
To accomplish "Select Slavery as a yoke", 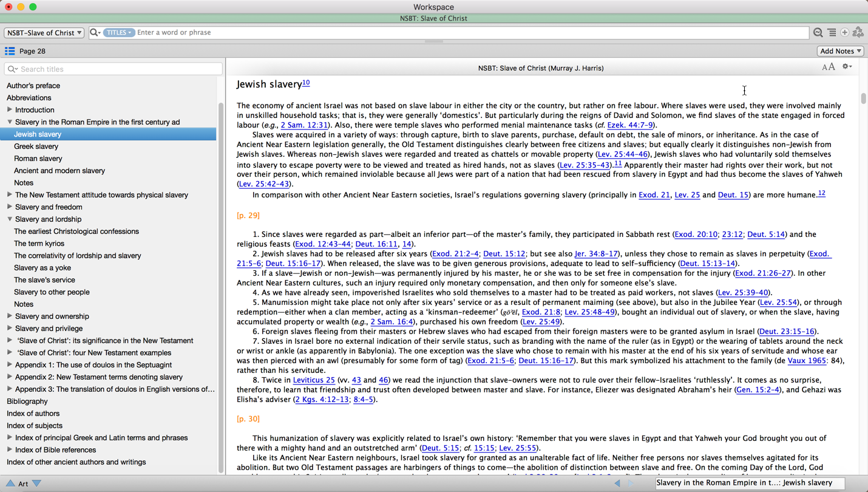I will [x=42, y=268].
